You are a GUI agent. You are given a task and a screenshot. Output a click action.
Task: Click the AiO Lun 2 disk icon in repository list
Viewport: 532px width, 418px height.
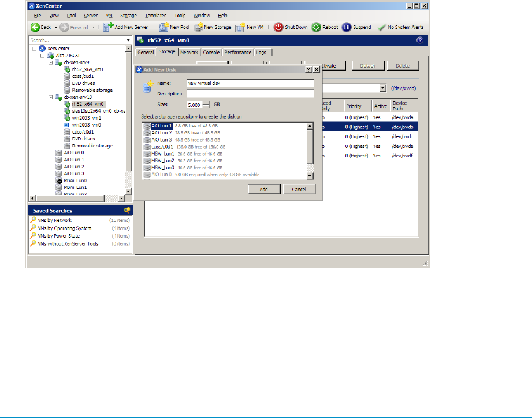(x=147, y=133)
